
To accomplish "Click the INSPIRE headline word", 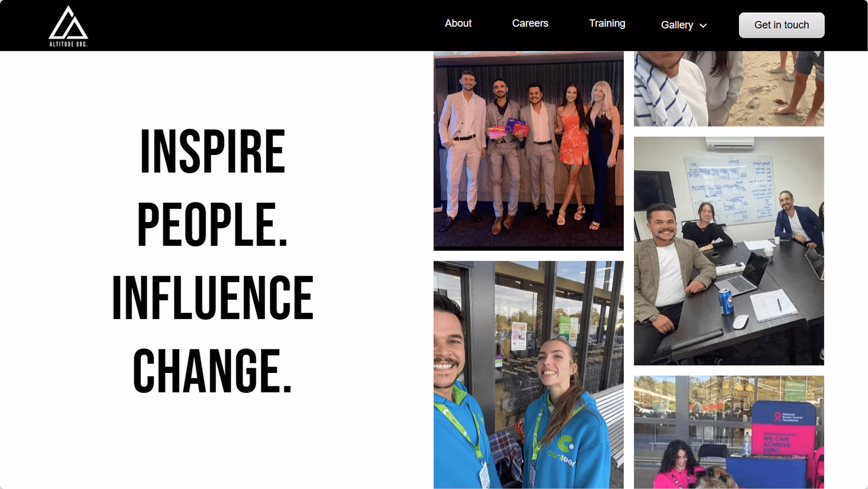I will pos(212,151).
